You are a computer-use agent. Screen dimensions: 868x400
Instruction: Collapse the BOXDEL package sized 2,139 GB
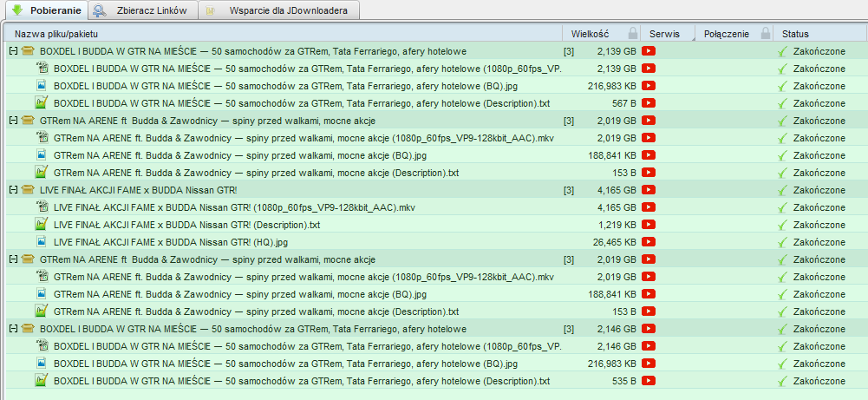point(12,51)
